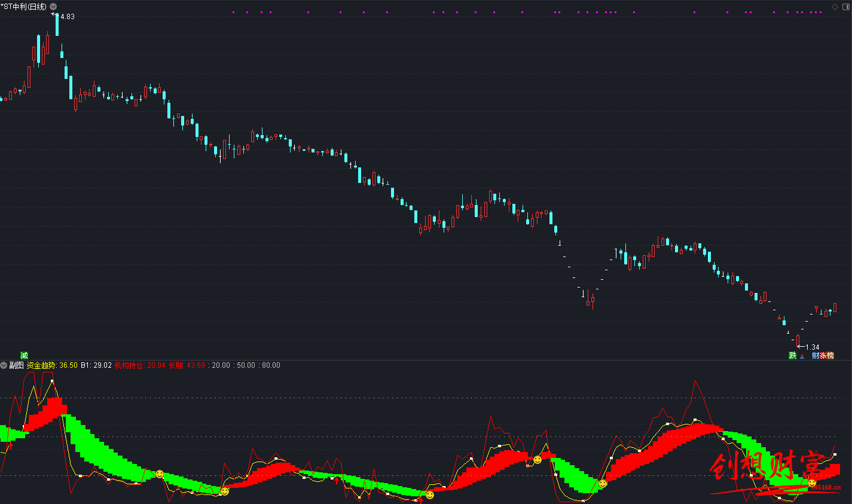Click the green 跌 badge icon
The width and height of the screenshot is (852, 504).
coord(793,356)
